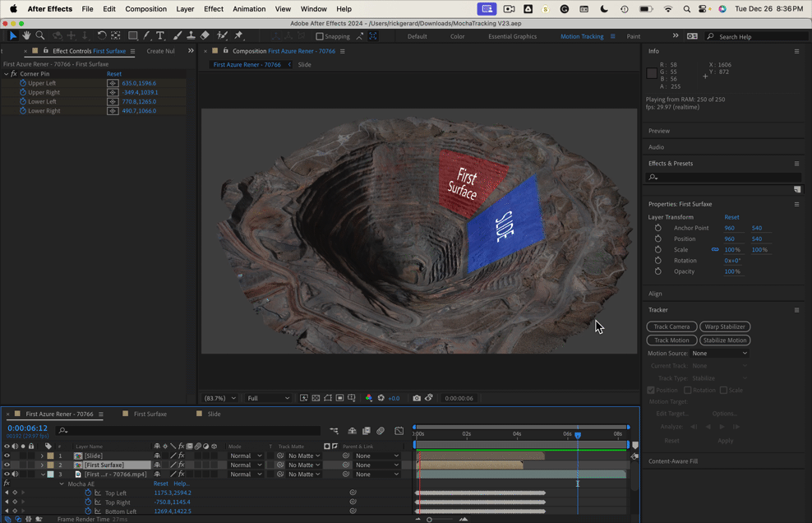Select the Zoom tool in toolbar

(40, 36)
